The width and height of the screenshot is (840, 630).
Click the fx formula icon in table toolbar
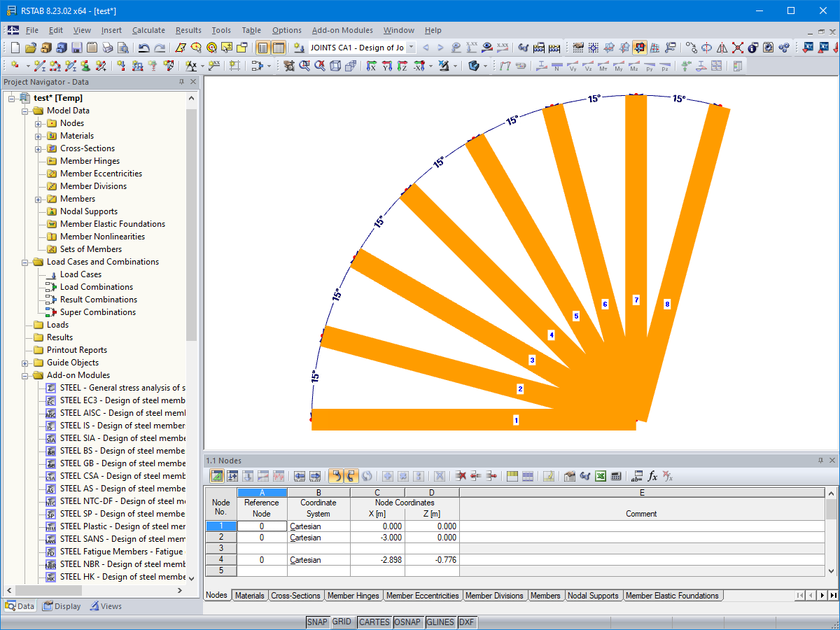click(x=652, y=476)
